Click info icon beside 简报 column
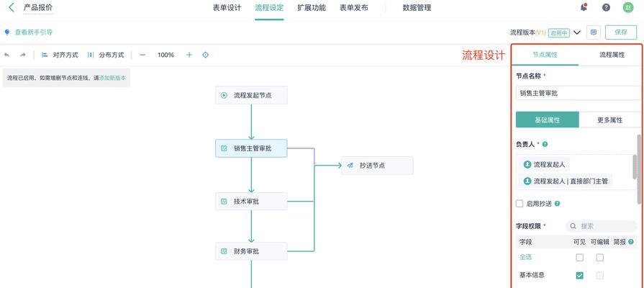The height and width of the screenshot is (288, 644). pyautogui.click(x=630, y=242)
